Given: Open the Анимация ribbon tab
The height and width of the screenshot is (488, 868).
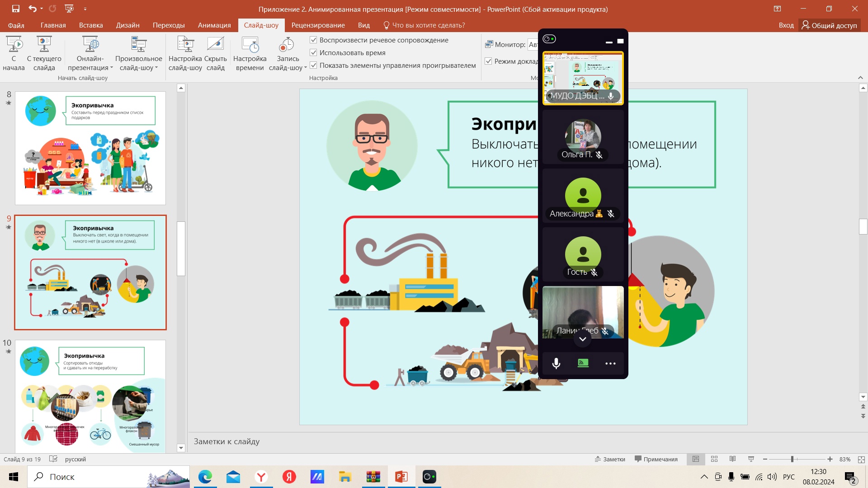Looking at the screenshot, I should pos(214,25).
